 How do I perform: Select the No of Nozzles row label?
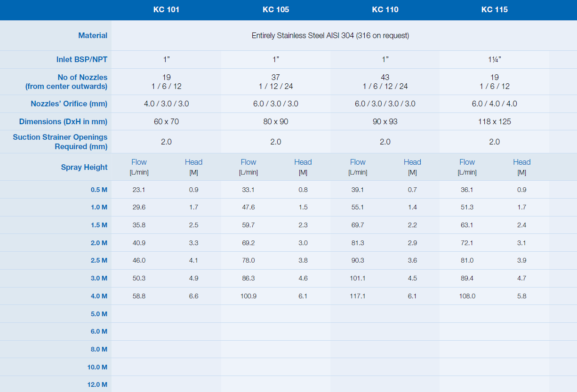(82, 77)
